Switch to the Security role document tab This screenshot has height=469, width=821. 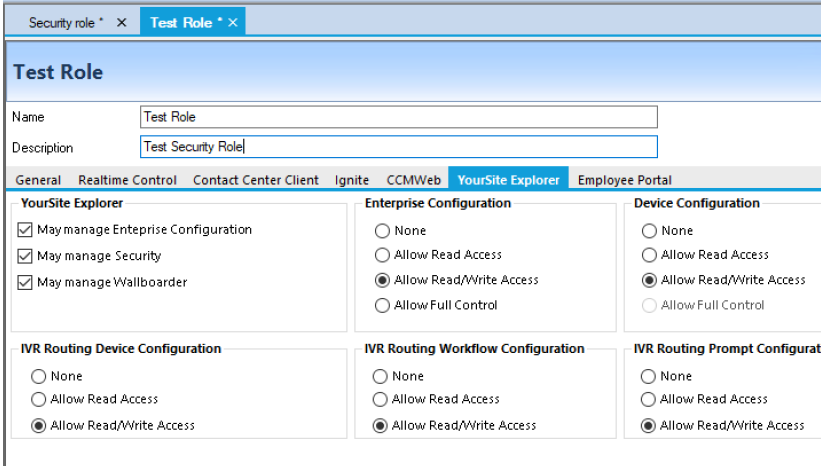pos(64,23)
